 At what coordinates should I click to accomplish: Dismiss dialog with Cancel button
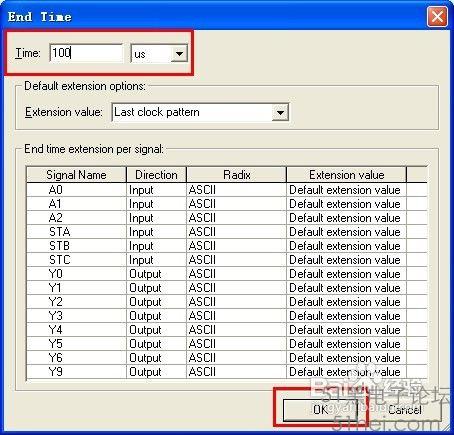coord(404,410)
